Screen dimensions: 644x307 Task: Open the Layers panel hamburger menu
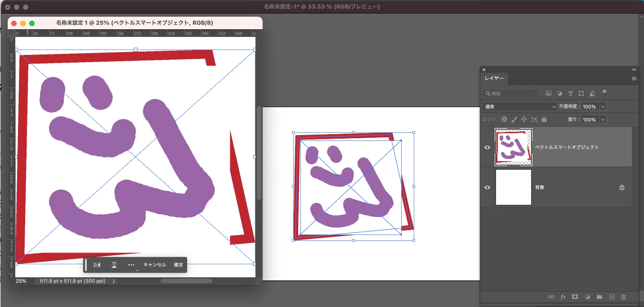click(634, 78)
